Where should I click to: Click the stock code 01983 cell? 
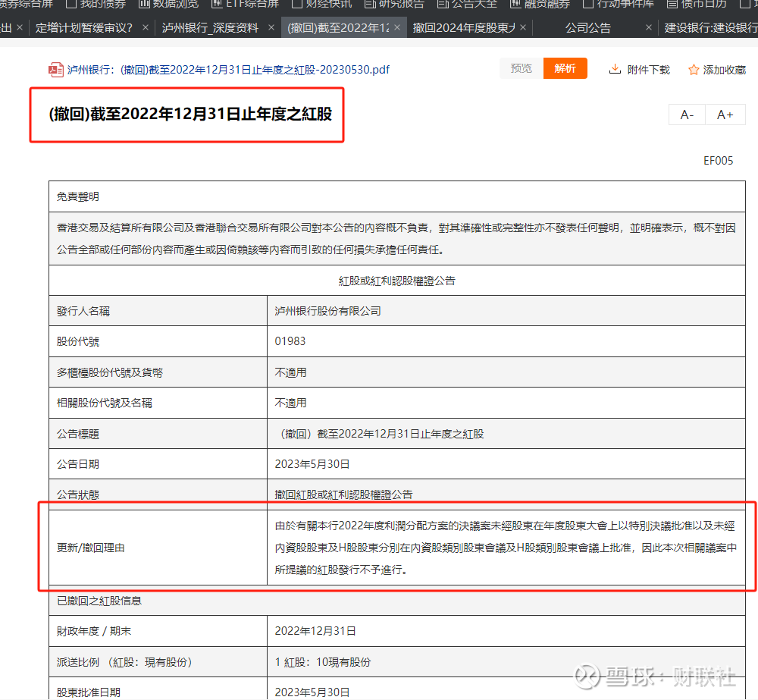click(506, 341)
